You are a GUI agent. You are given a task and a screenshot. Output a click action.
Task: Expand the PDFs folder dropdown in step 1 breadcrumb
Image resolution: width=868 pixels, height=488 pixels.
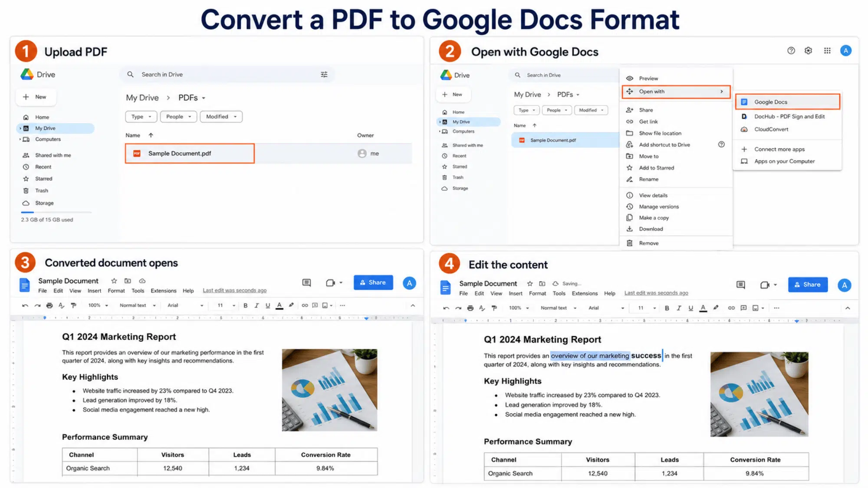coord(204,98)
